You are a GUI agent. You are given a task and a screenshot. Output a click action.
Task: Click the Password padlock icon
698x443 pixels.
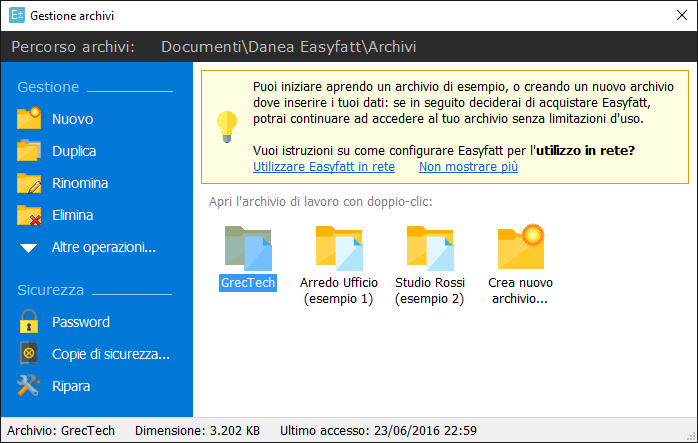(29, 322)
